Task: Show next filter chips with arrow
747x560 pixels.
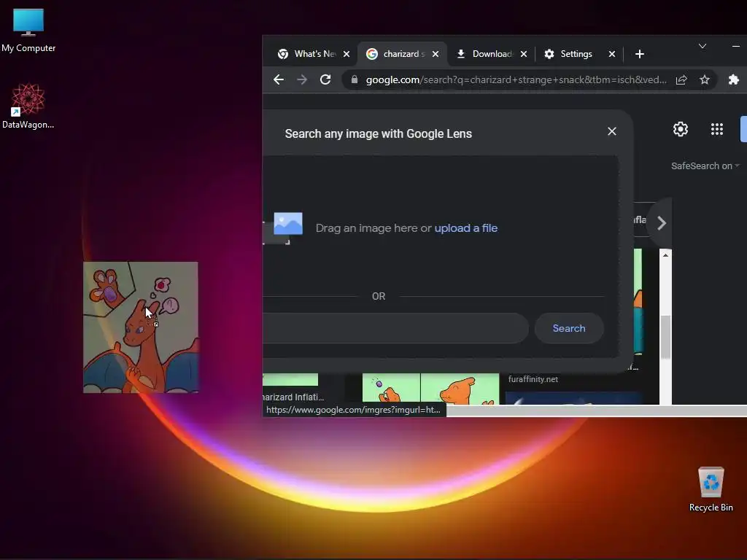Action: point(661,223)
